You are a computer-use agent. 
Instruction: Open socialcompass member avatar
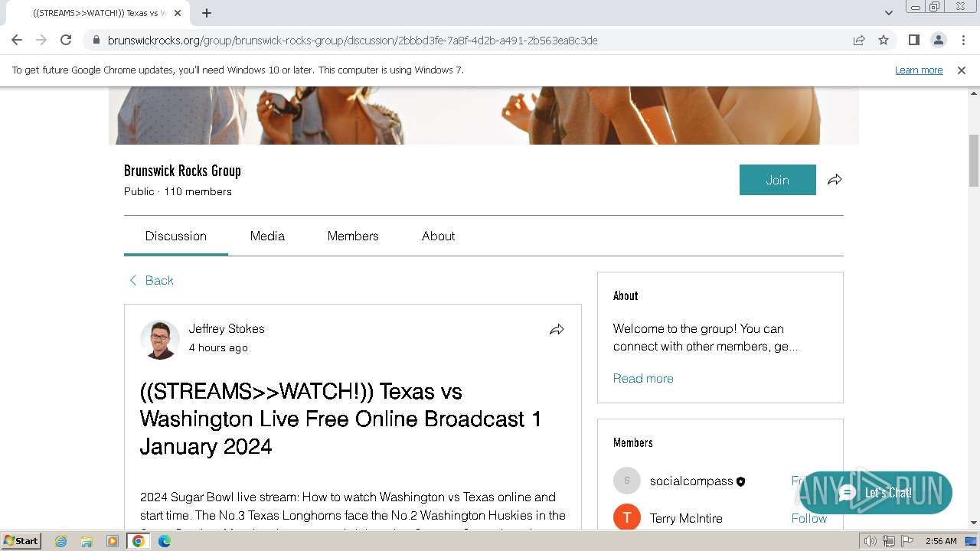(626, 481)
